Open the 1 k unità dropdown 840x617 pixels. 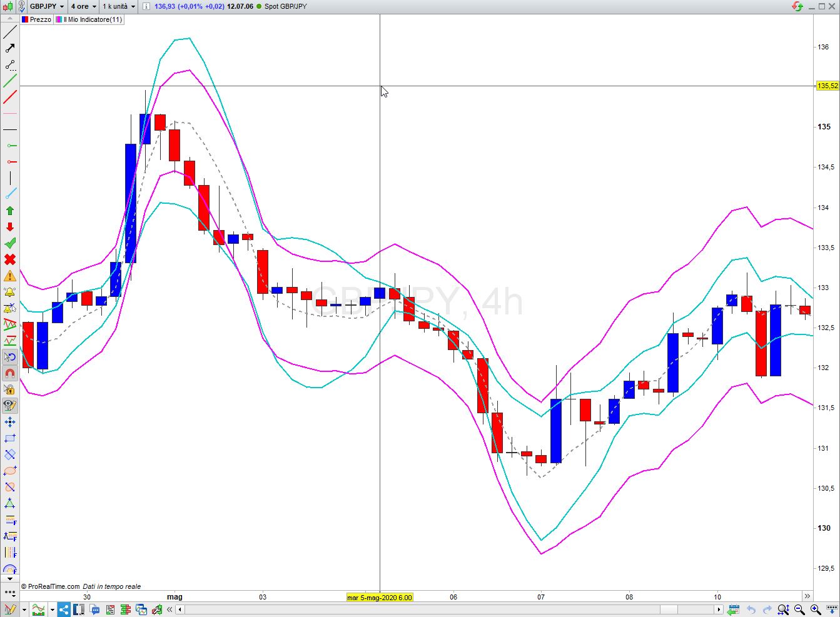[x=119, y=6]
